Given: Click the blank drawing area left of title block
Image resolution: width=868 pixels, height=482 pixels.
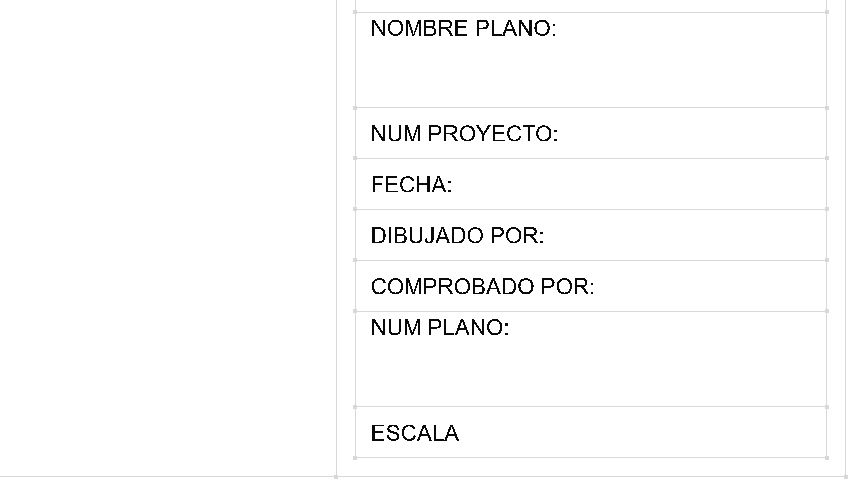Looking at the screenshot, I should point(168,238).
